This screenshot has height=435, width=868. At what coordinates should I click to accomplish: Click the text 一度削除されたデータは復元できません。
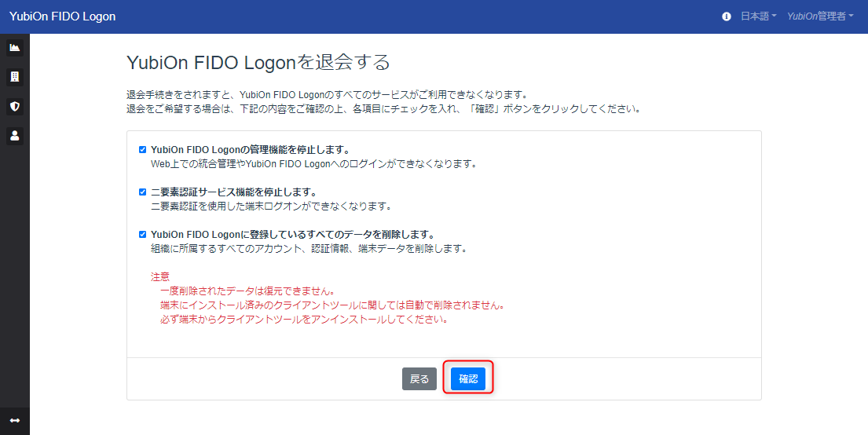247,291
